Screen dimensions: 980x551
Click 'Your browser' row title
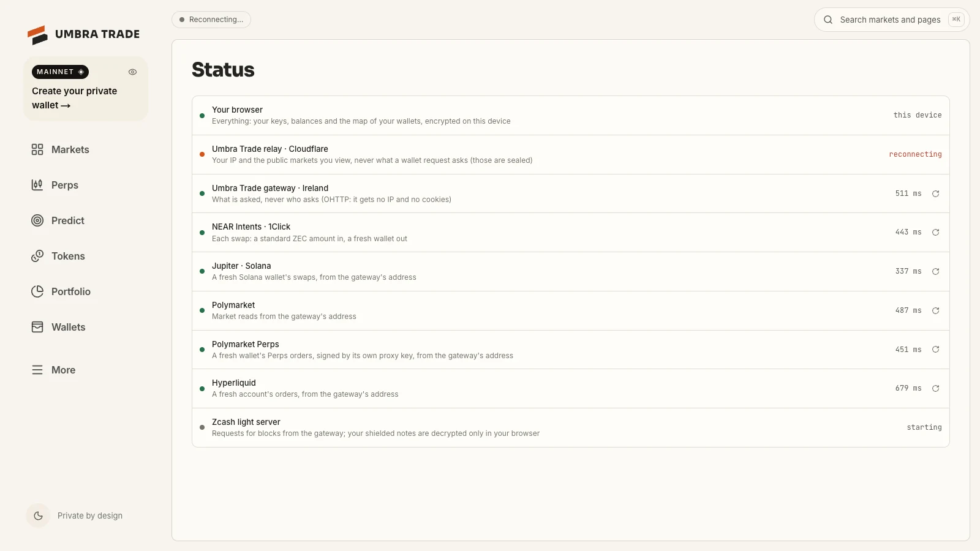coord(237,110)
